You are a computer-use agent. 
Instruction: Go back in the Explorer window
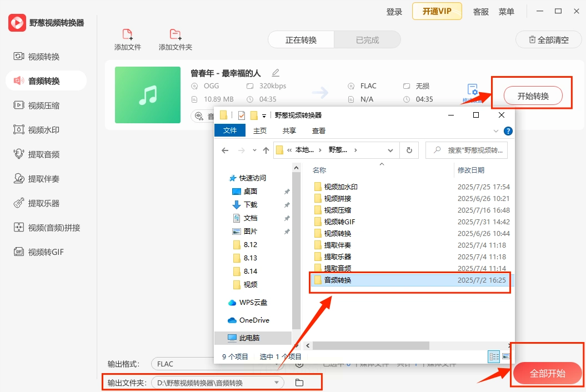coord(225,150)
